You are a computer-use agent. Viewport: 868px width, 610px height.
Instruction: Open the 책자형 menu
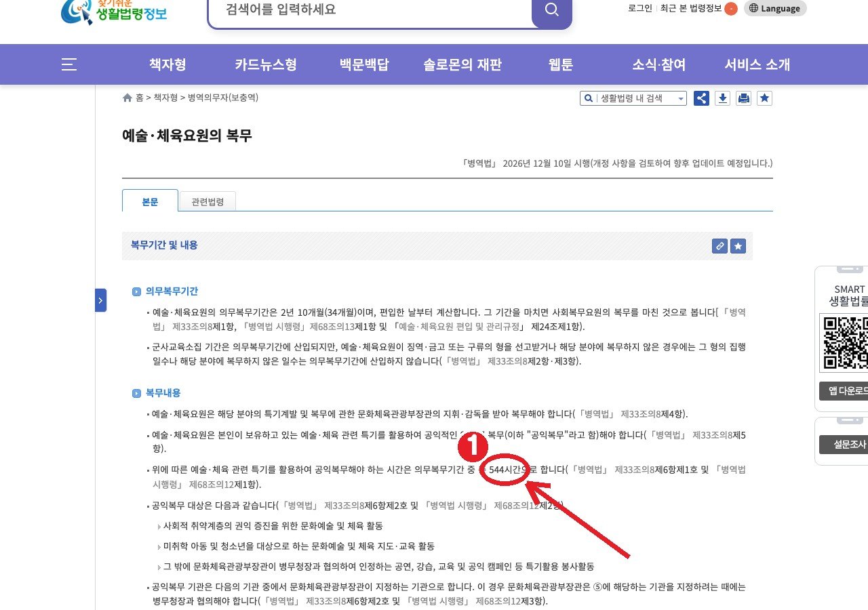(167, 64)
